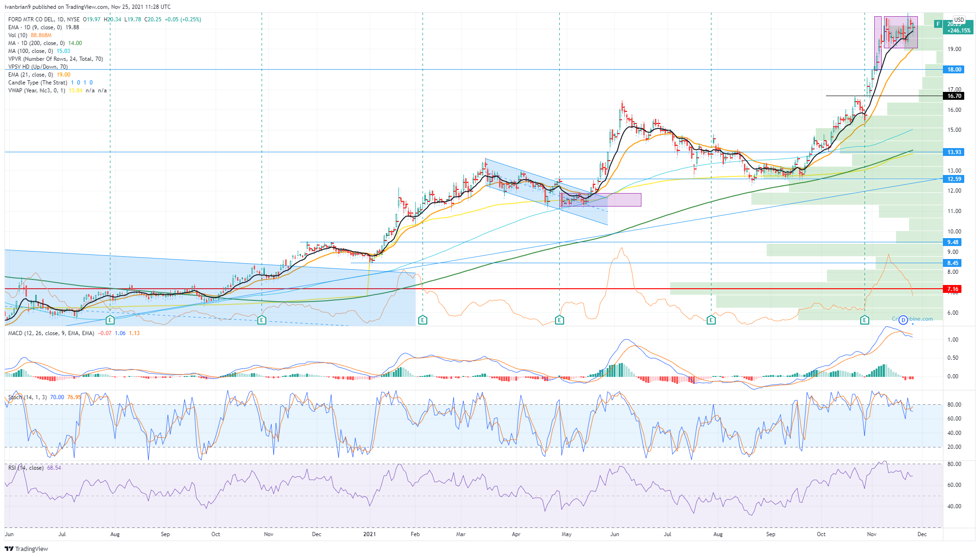
Task: Select the Stoch indicator legend
Action: (x=27, y=397)
